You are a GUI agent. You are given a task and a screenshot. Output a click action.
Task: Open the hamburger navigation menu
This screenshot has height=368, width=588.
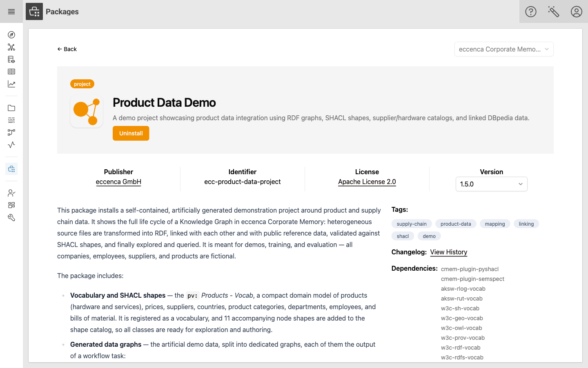tap(11, 11)
